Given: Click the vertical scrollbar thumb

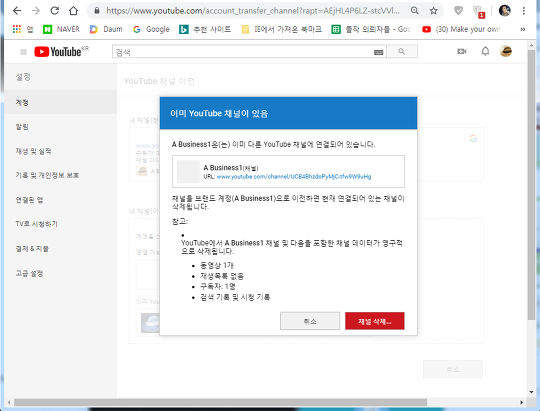Looking at the screenshot, I should (531, 185).
